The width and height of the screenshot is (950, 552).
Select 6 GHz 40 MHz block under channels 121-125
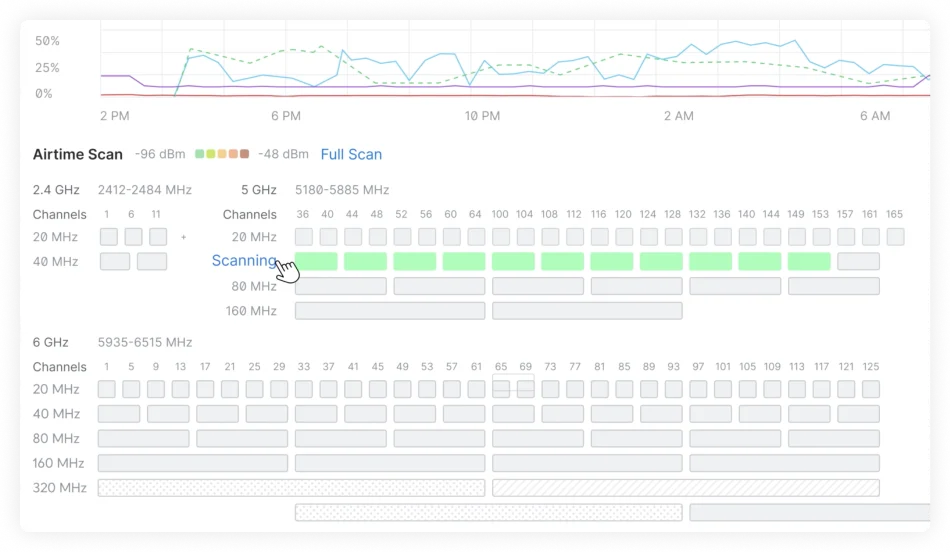859,414
